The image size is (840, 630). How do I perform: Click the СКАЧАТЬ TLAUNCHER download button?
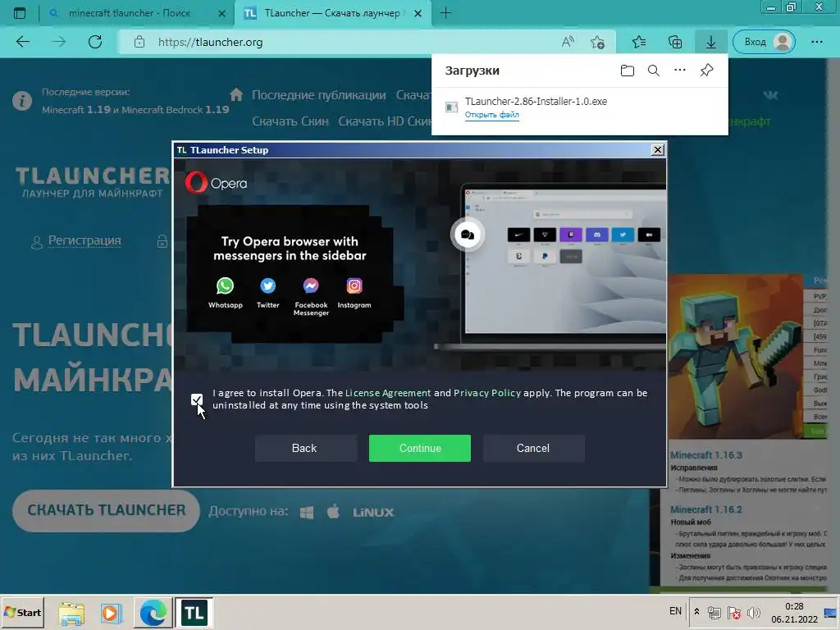pos(106,510)
